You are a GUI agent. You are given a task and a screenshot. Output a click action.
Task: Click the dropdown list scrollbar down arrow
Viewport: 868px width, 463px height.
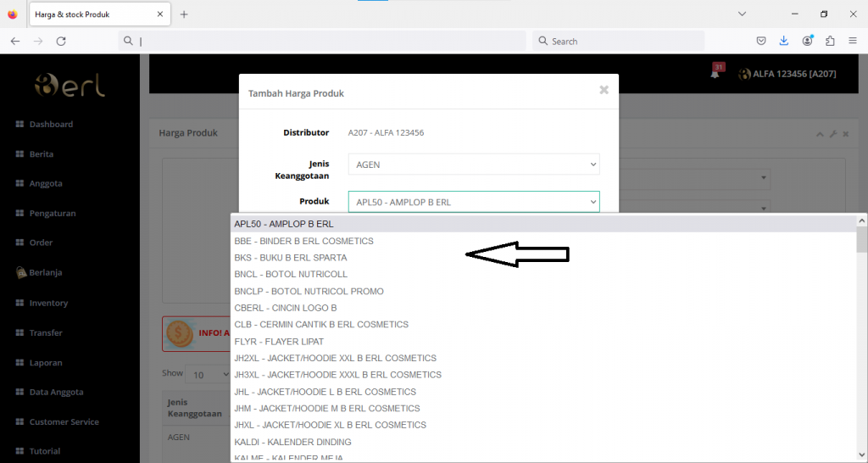pyautogui.click(x=861, y=456)
